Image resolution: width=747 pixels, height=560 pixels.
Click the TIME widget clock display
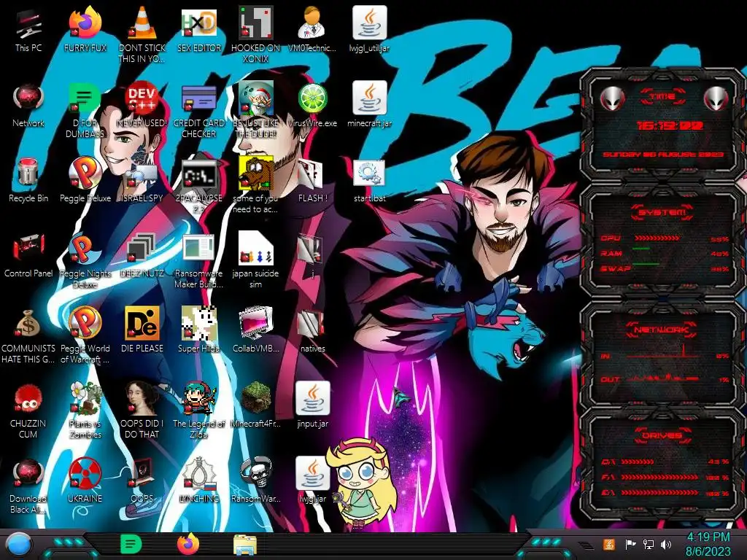[x=670, y=125]
